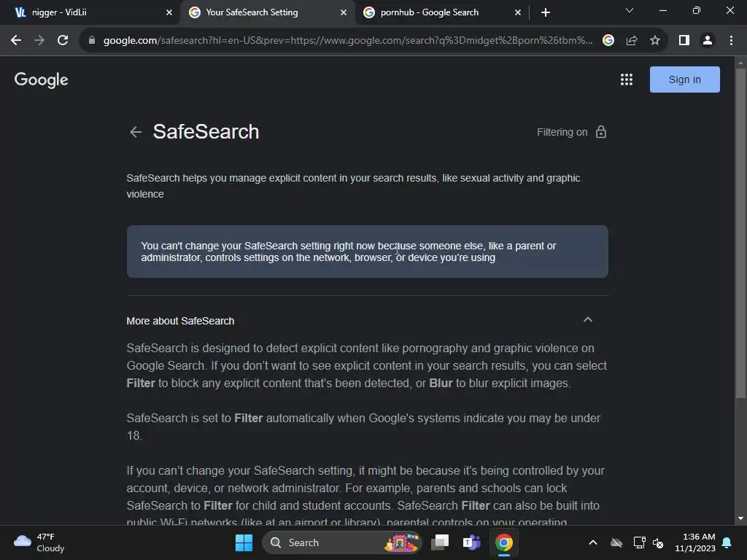This screenshot has height=560, width=747.
Task: Click the muted volume tray icon
Action: coord(658,542)
